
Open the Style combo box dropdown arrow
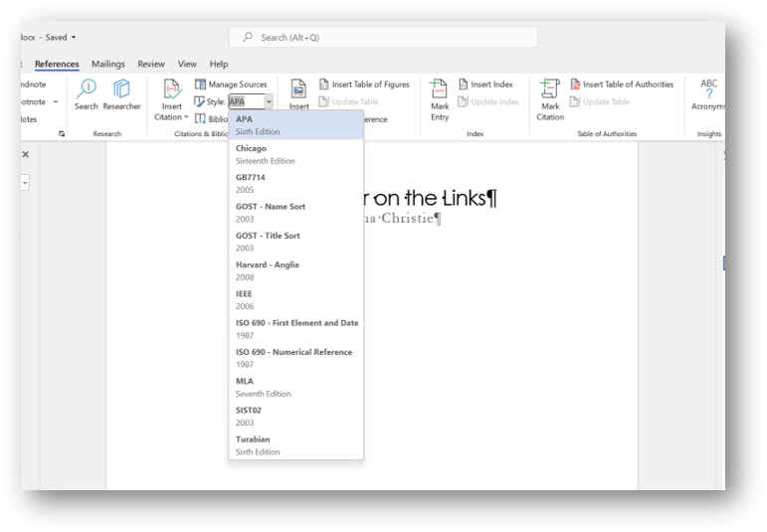coord(269,101)
